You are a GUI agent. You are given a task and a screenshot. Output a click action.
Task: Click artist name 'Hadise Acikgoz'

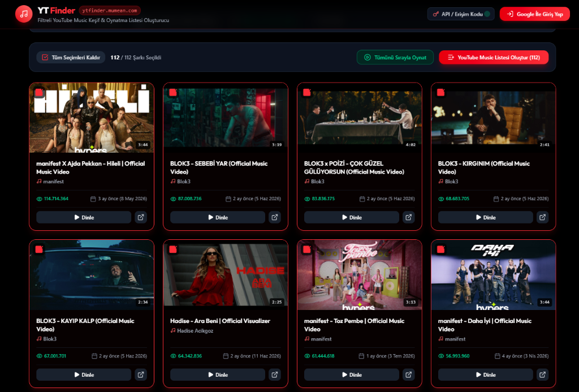tap(195, 331)
